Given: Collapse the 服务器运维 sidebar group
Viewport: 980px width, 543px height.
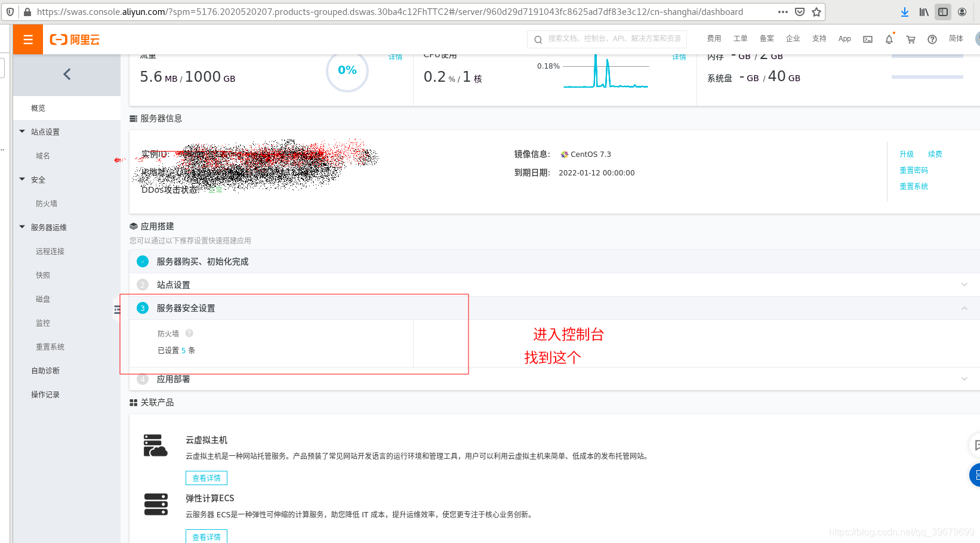Looking at the screenshot, I should pyautogui.click(x=22, y=227).
